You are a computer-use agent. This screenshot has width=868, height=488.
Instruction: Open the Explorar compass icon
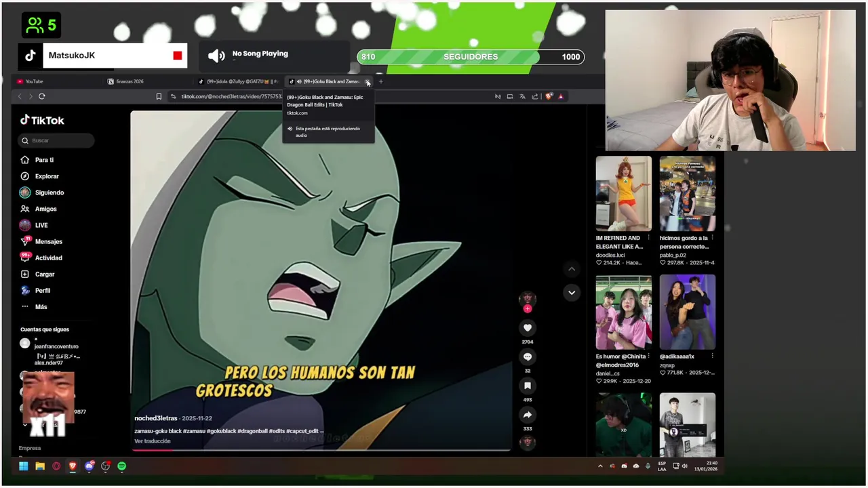pyautogui.click(x=25, y=176)
